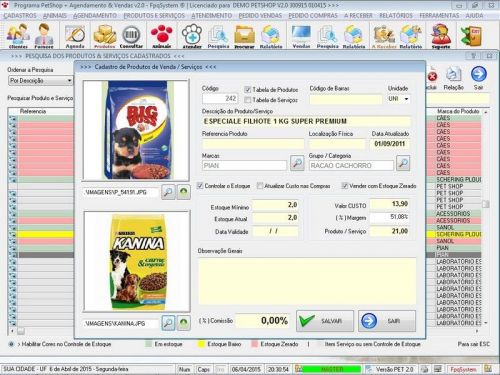Click the magnifier beside Grupo / Categoria
This screenshot has width=500, height=375.
coord(403,163)
